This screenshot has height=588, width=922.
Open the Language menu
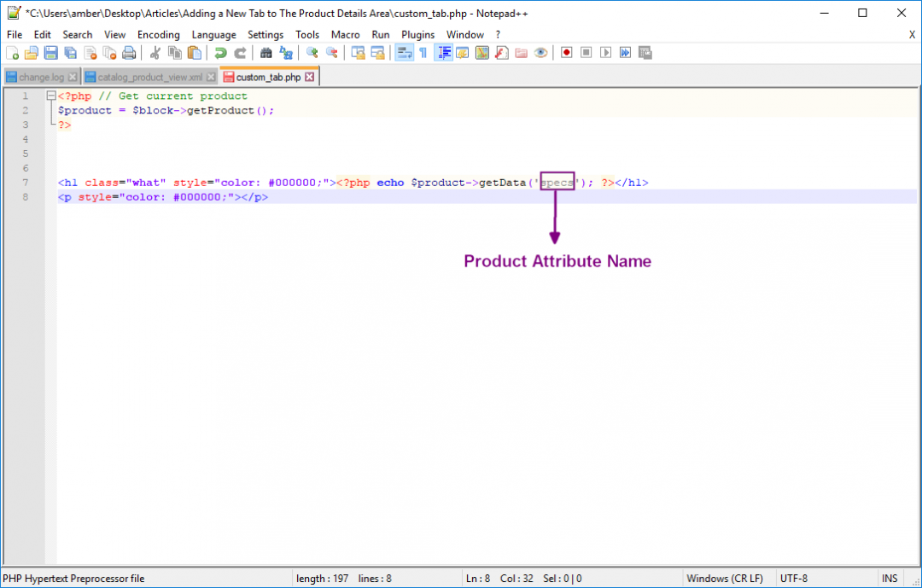click(214, 35)
